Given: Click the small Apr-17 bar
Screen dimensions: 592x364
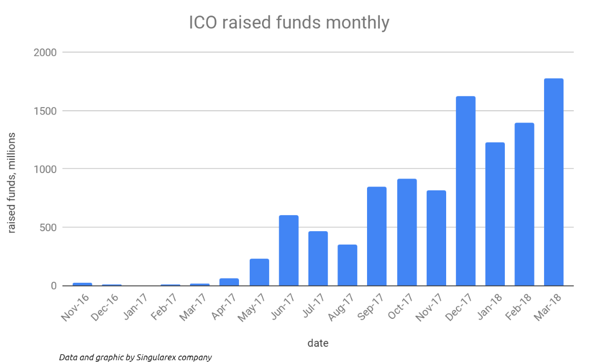Looking at the screenshot, I should [230, 282].
